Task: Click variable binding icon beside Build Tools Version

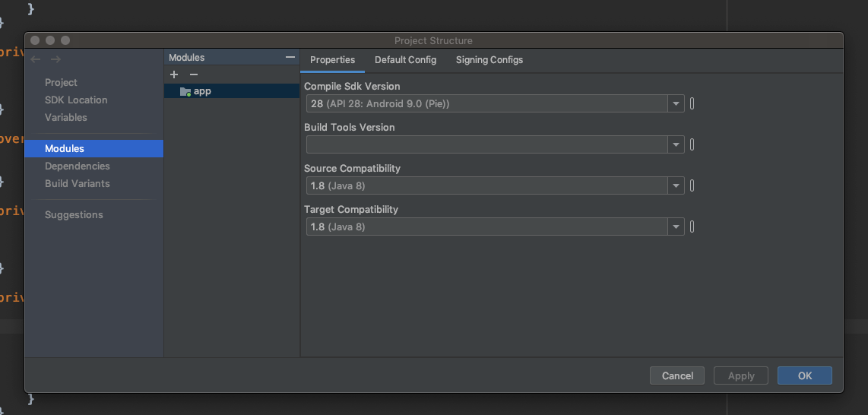Action: (692, 144)
